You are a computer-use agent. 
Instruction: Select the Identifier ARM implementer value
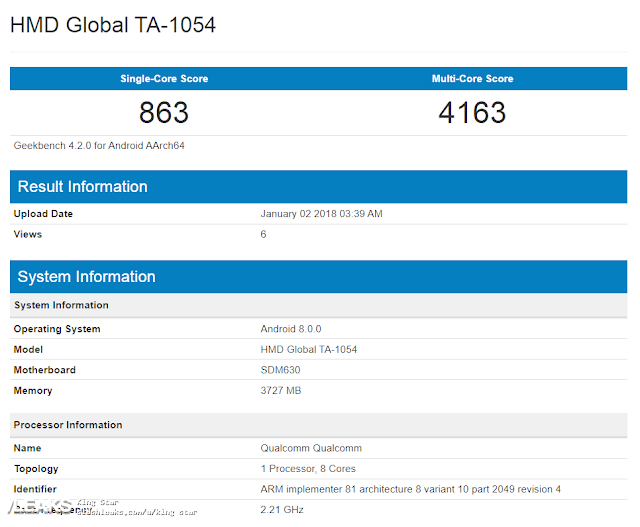(411, 489)
